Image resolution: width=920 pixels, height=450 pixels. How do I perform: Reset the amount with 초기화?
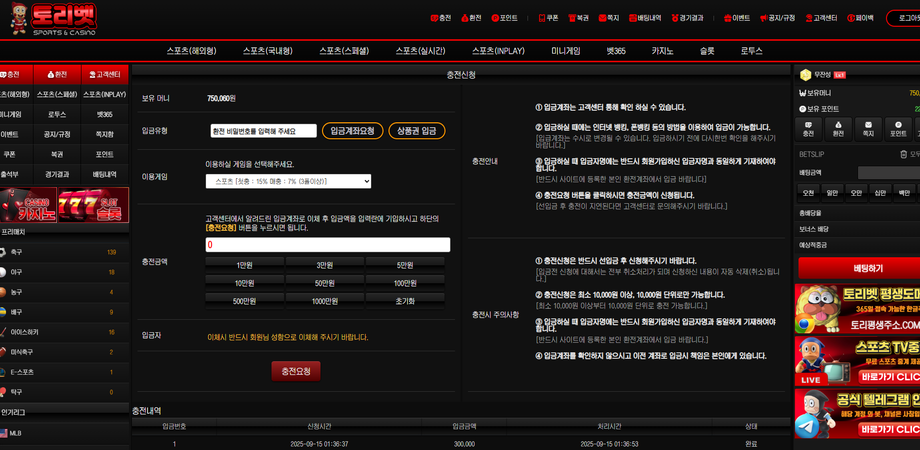(x=405, y=301)
